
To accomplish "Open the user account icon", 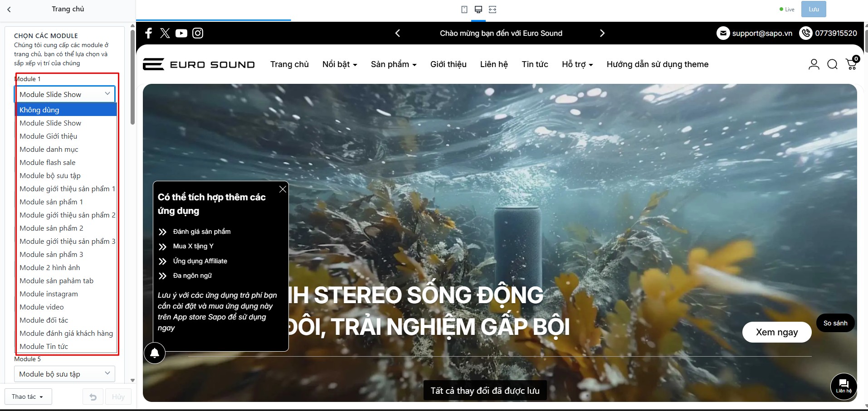I will coord(814,64).
